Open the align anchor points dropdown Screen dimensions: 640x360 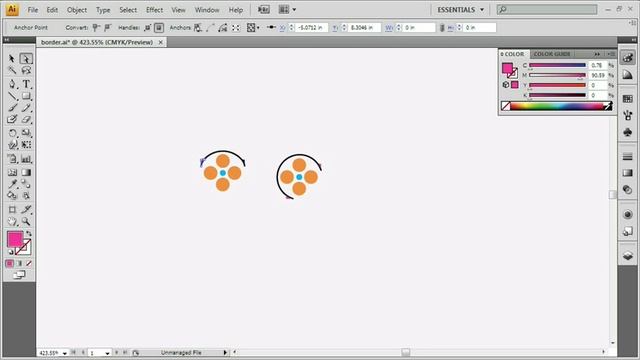pos(253,28)
